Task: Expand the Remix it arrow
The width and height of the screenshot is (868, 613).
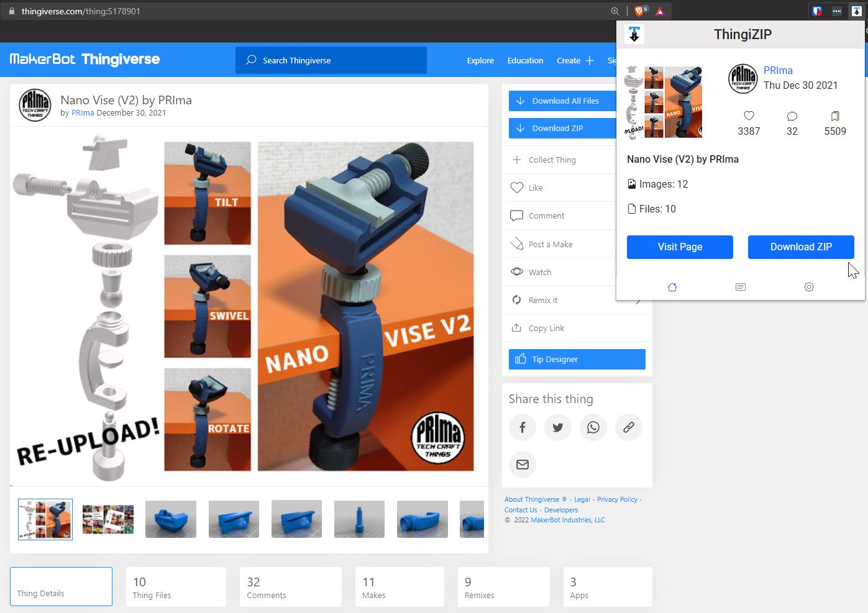Action: [638, 300]
